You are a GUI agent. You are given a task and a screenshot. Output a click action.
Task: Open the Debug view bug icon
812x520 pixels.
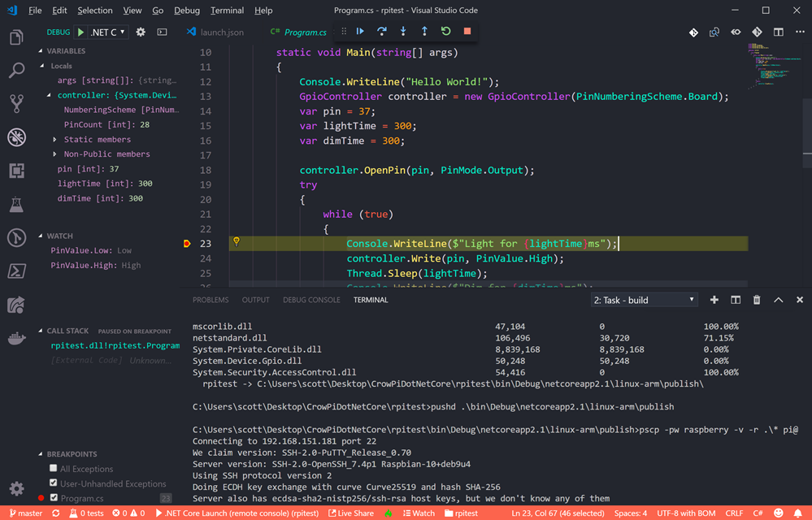(x=16, y=137)
